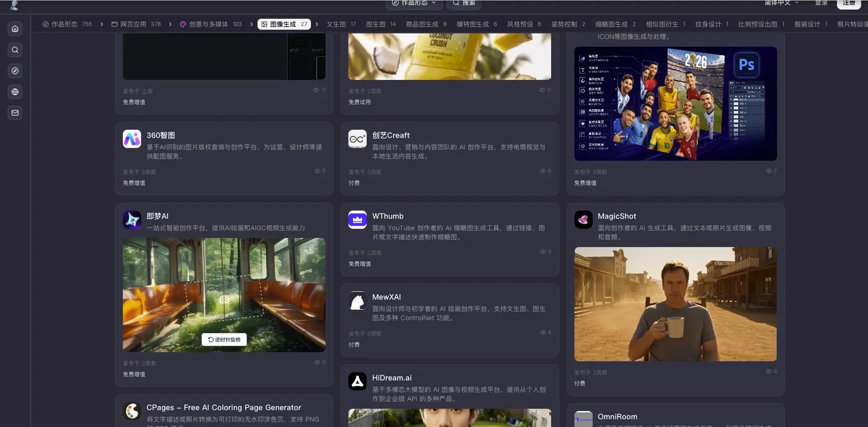868x427 pixels.
Task: Go to 网页应用 378 breadcrumb
Action: tap(136, 24)
